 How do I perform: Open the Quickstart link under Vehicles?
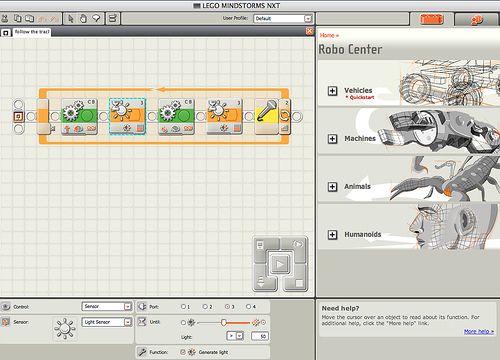tap(362, 97)
